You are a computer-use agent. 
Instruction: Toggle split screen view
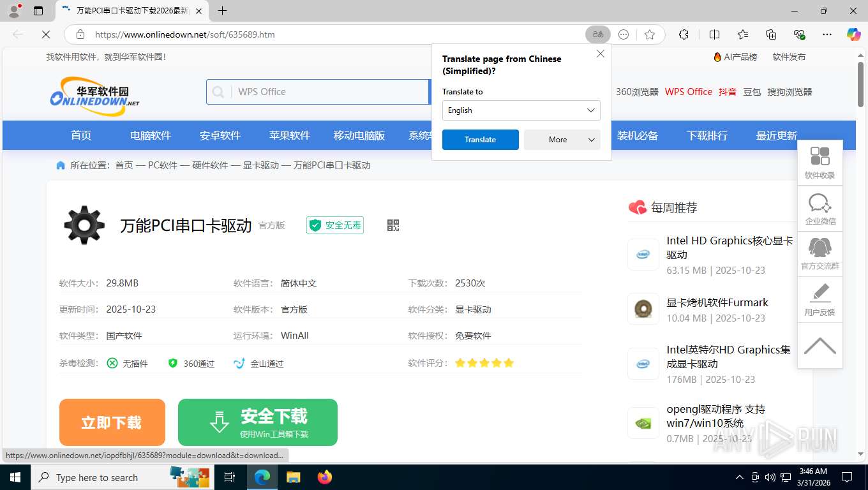point(715,34)
